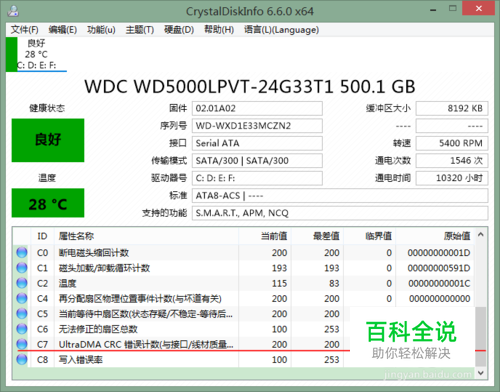The height and width of the screenshot is (392, 500).
Task: Click the 属性名称 column header
Action: click(x=146, y=236)
